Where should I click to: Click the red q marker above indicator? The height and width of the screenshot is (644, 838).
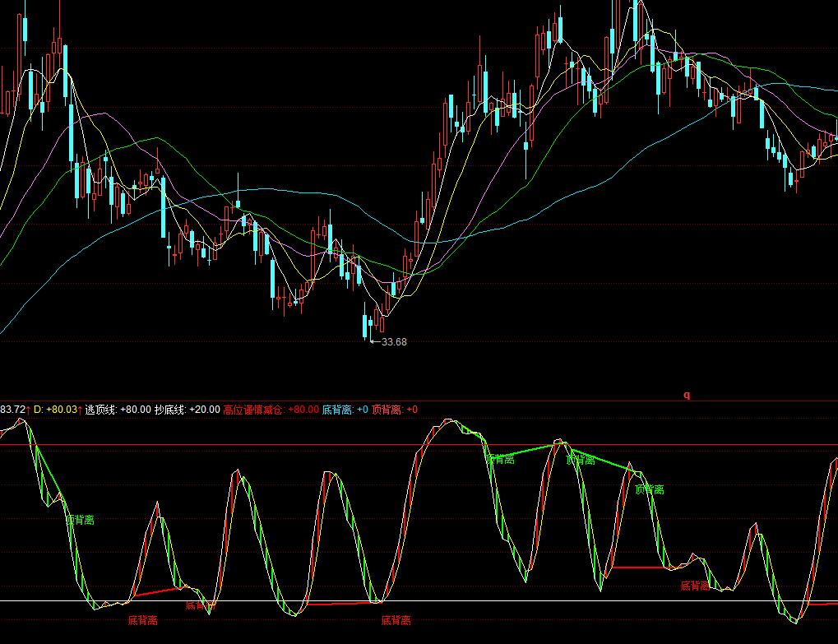(687, 395)
